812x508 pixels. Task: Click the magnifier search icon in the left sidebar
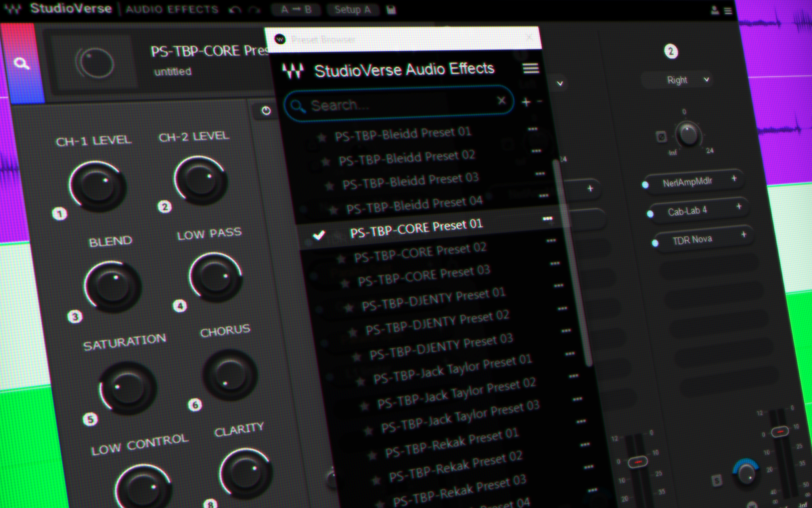pos(22,64)
